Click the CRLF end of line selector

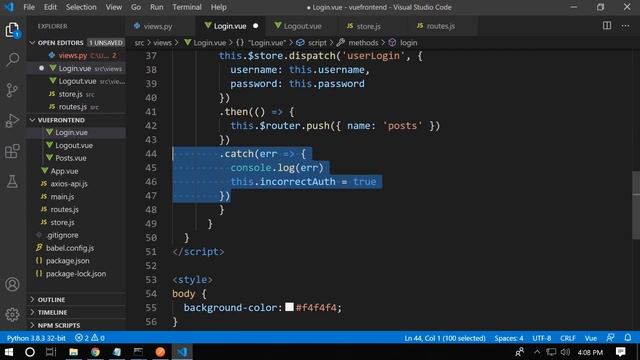click(x=568, y=338)
